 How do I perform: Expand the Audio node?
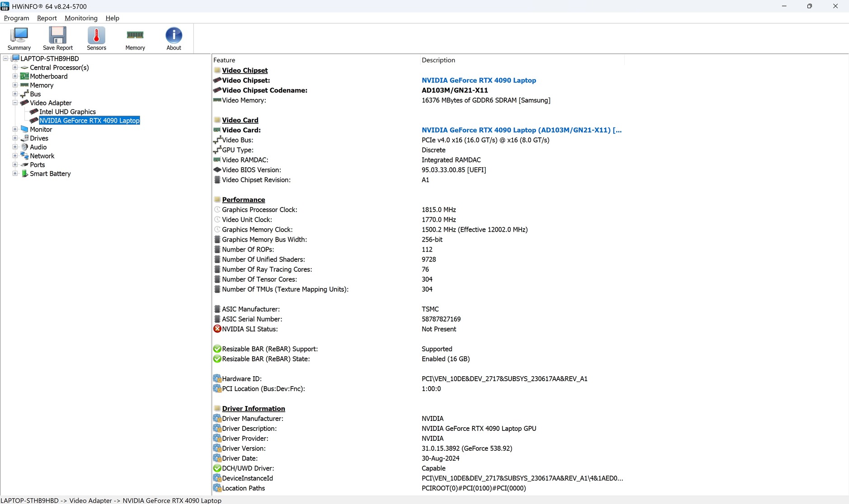click(15, 147)
